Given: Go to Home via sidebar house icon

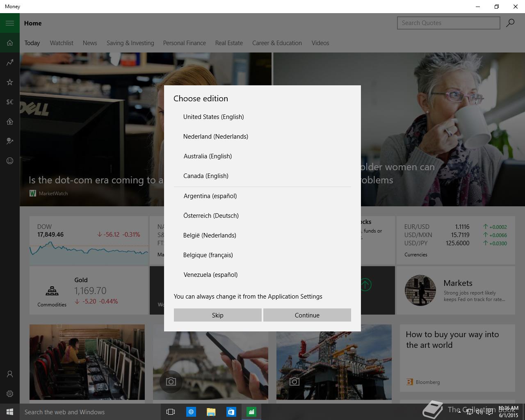Looking at the screenshot, I should click(10, 43).
